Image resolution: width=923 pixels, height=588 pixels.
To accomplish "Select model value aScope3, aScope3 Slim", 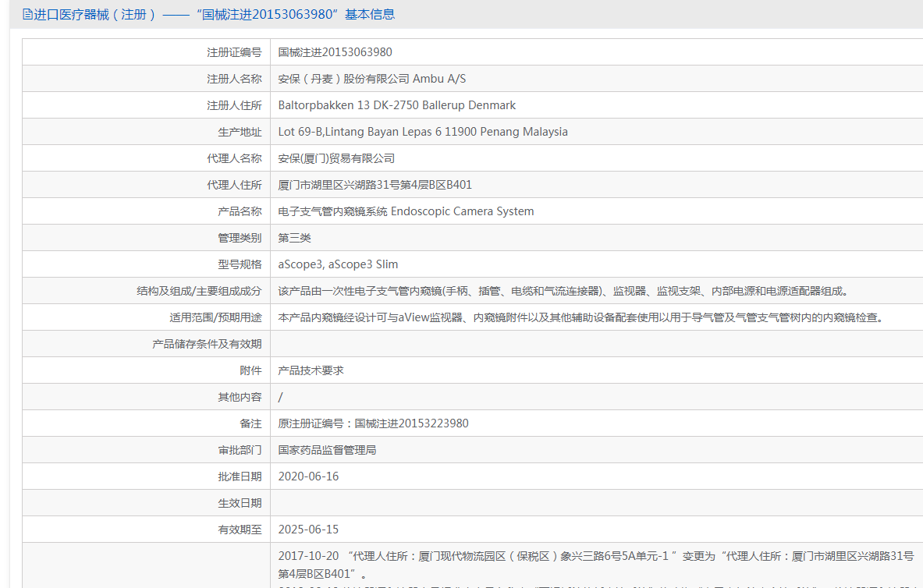I will [338, 264].
